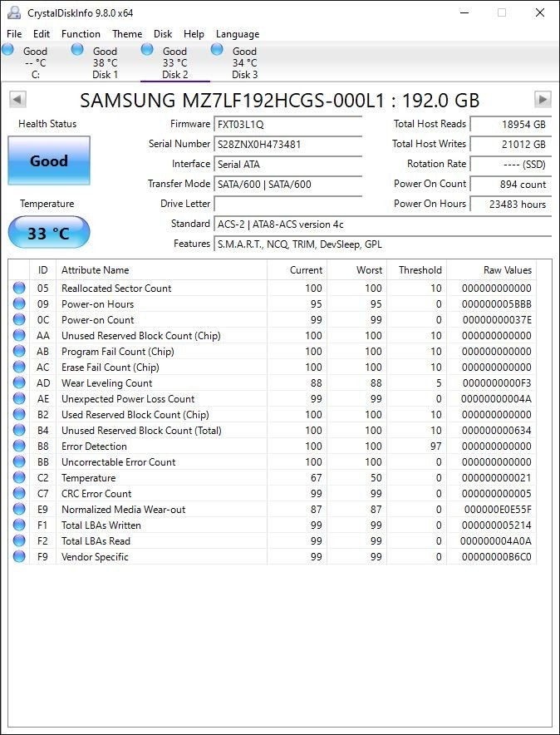Select the Total LBAs Written row name
This screenshot has width=560, height=735.
(x=101, y=525)
